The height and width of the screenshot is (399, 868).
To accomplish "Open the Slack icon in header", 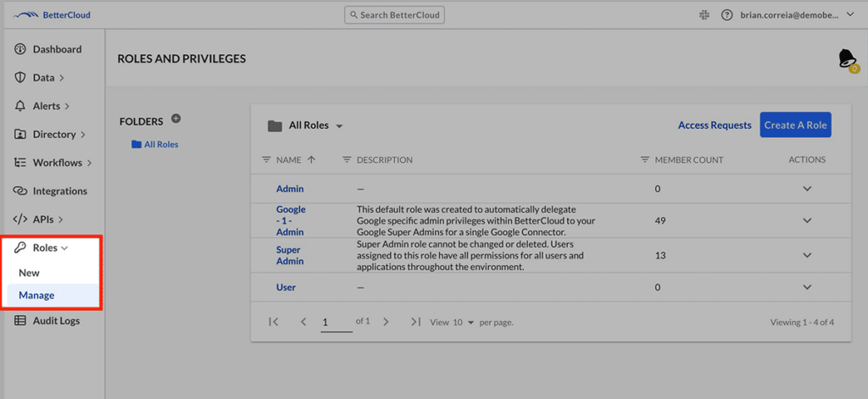I will coord(704,15).
